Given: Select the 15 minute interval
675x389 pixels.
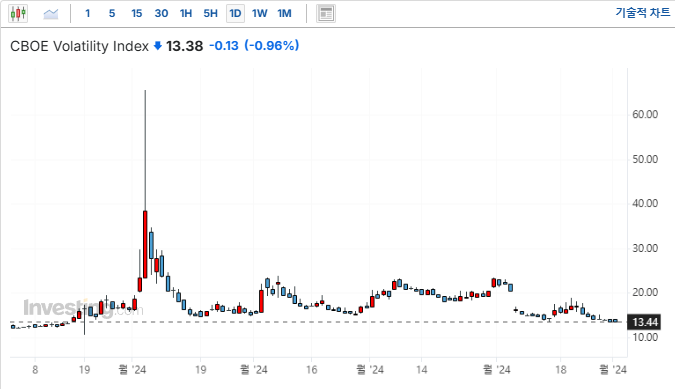Looking at the screenshot, I should [x=136, y=14].
